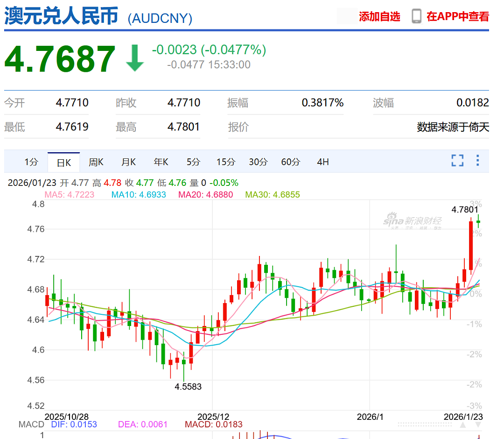Click the 最高 value 4.7801
This screenshot has width=504, height=439.
coord(183,127)
